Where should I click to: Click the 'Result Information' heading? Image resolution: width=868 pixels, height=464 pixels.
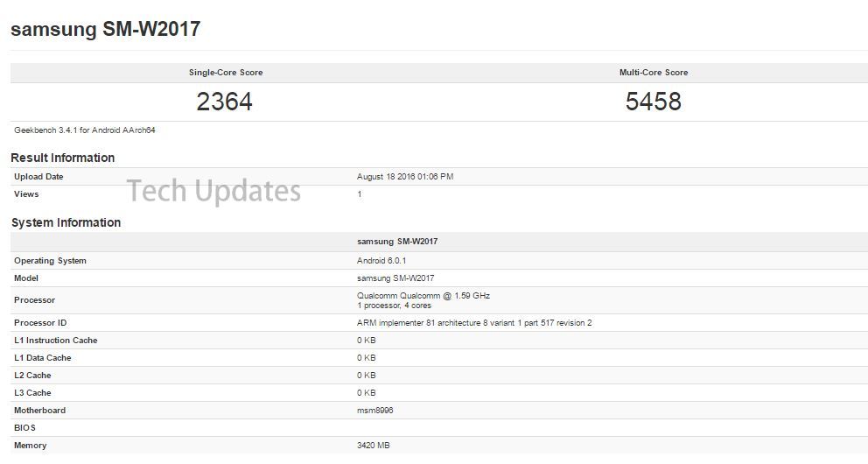pos(62,158)
